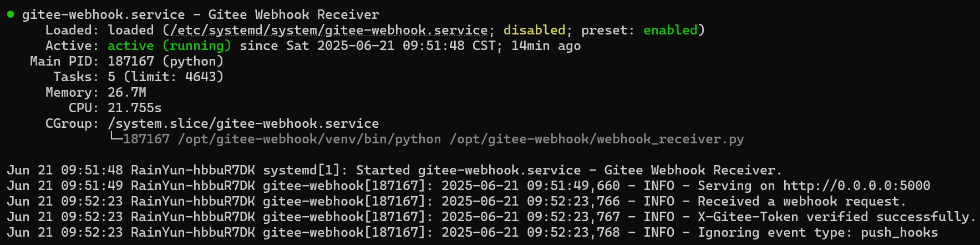Viewport: 980px width, 245px height.
Task: Click the green status dot indicator
Action: [11, 14]
